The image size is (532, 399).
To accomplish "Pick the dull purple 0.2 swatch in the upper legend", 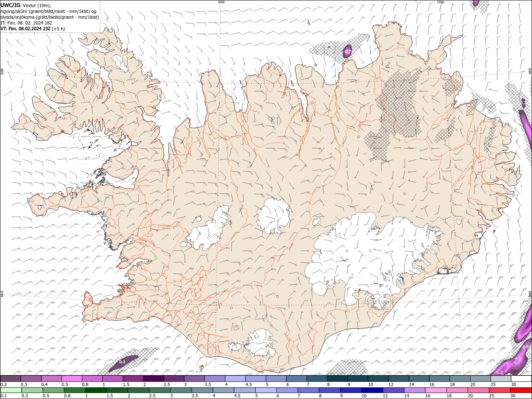I will point(10,379).
